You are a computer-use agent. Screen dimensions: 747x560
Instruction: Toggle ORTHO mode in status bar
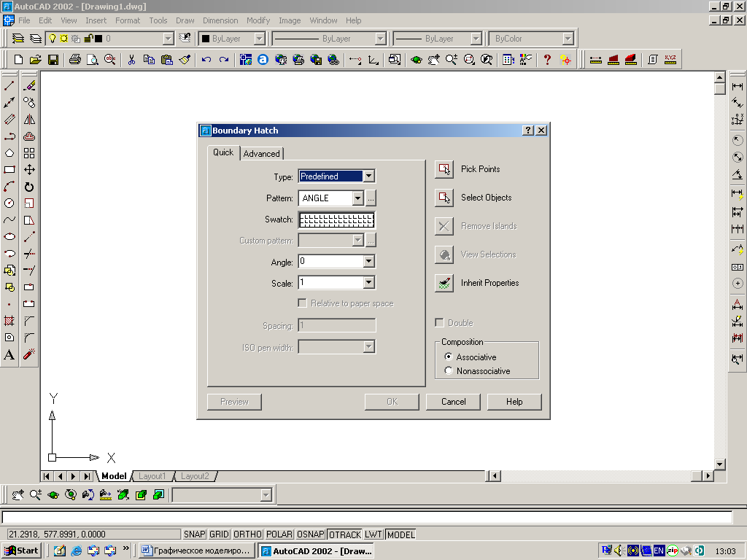click(248, 534)
